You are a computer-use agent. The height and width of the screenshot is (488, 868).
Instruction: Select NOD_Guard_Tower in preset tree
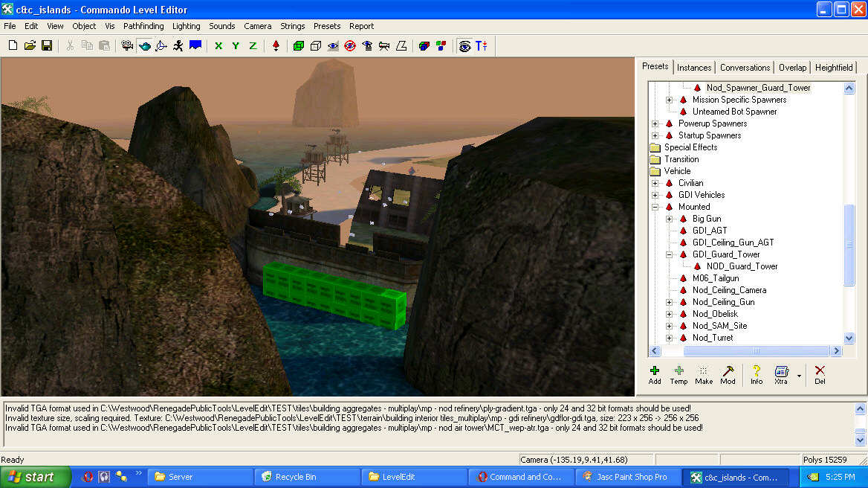(x=742, y=266)
